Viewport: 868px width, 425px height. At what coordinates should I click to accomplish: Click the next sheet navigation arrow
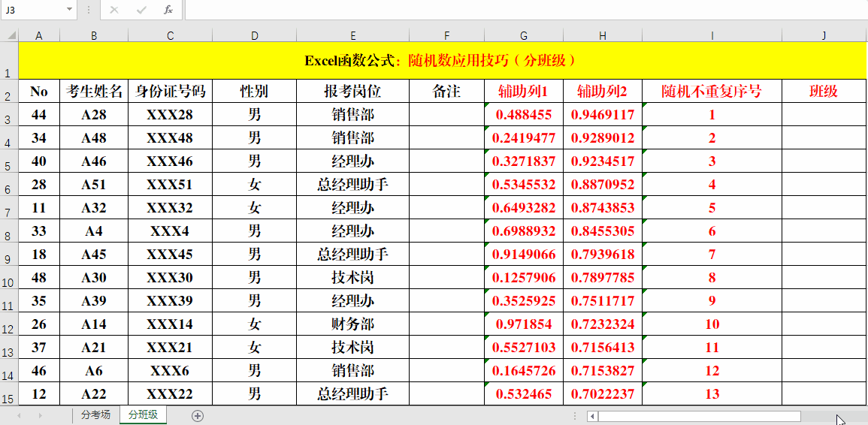coord(40,415)
